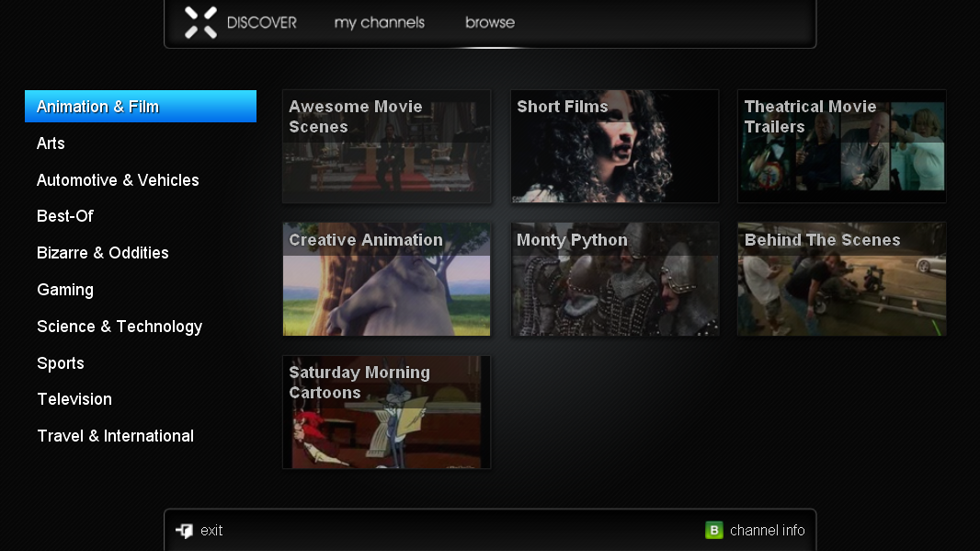The height and width of the screenshot is (551, 980).
Task: Open Theatrical Movie Trailers channel
Action: pos(842,146)
